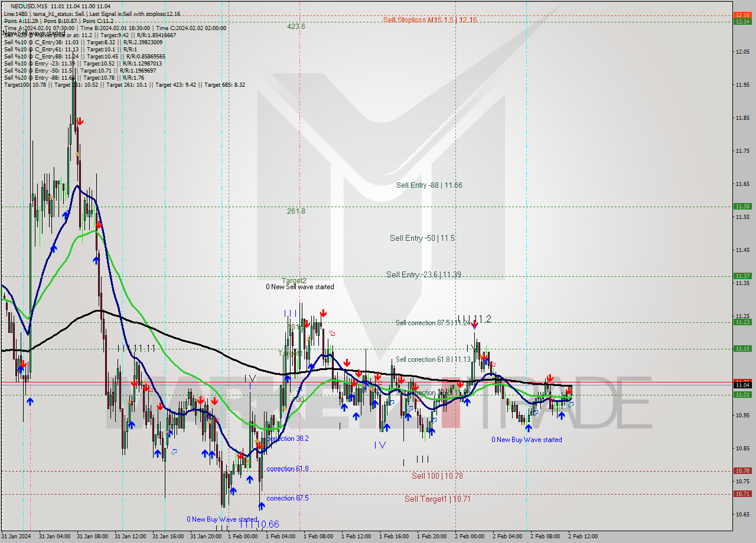Click the green 11.23 price tag
Viewport: 756px width, 543px height.
point(742,322)
